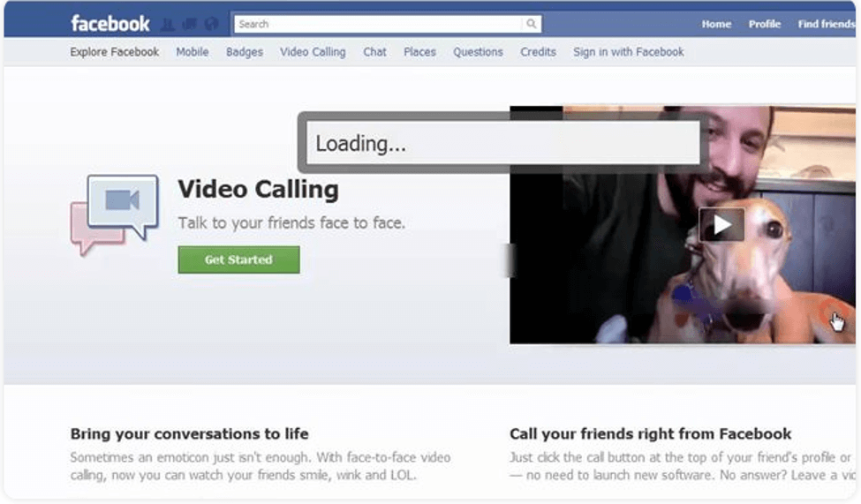Select the Video Calling menu item
The image size is (861, 504).
[313, 52]
